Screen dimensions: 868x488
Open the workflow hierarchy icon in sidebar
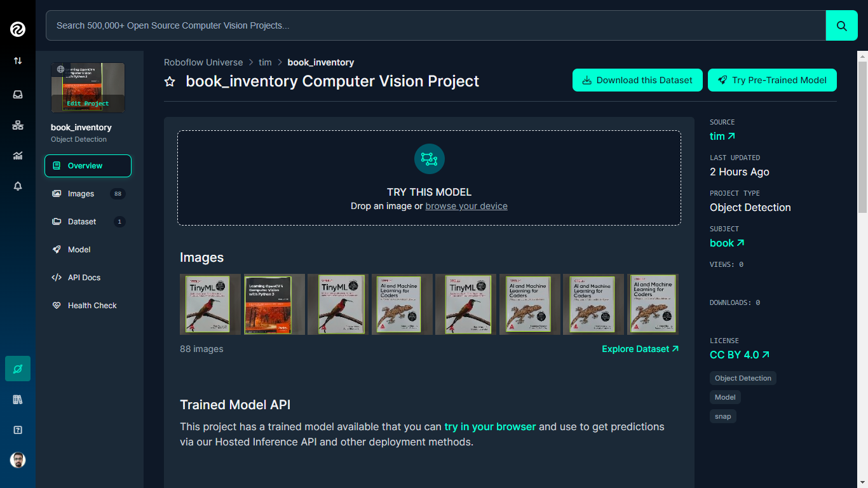(x=18, y=125)
